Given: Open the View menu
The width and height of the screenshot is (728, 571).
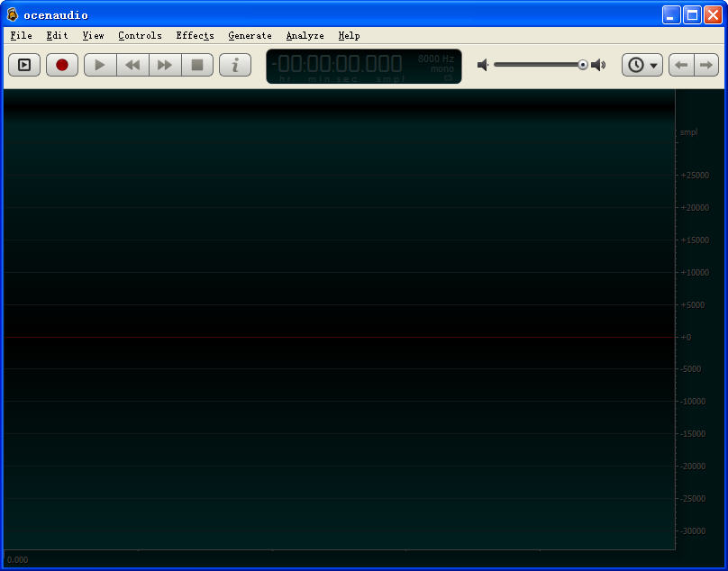Looking at the screenshot, I should 94,36.
